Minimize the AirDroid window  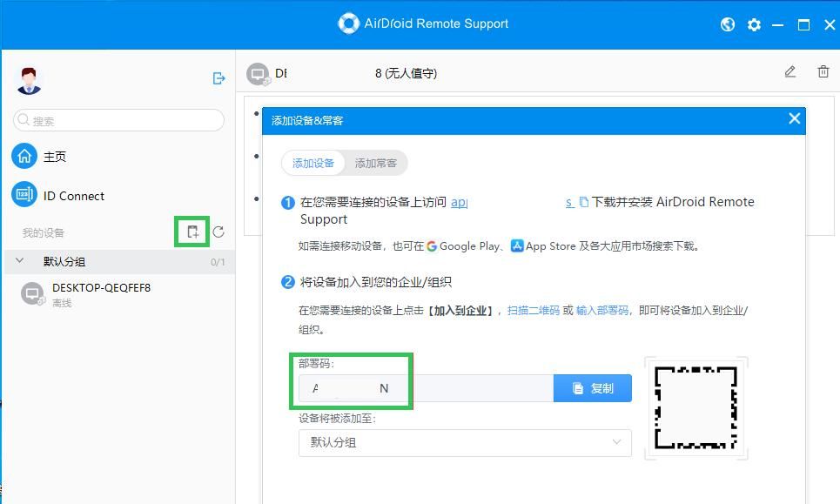(778, 25)
